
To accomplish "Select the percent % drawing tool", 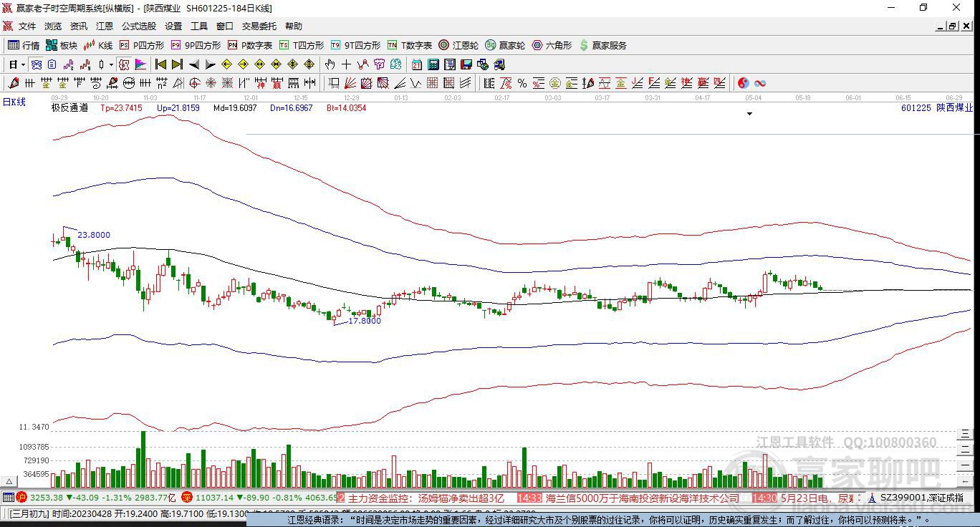I will pos(522,83).
